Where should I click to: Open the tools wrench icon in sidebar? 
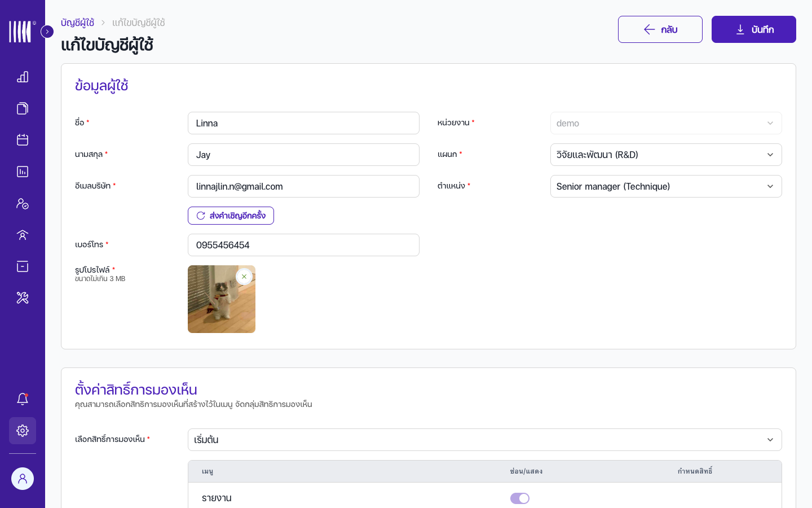23,298
